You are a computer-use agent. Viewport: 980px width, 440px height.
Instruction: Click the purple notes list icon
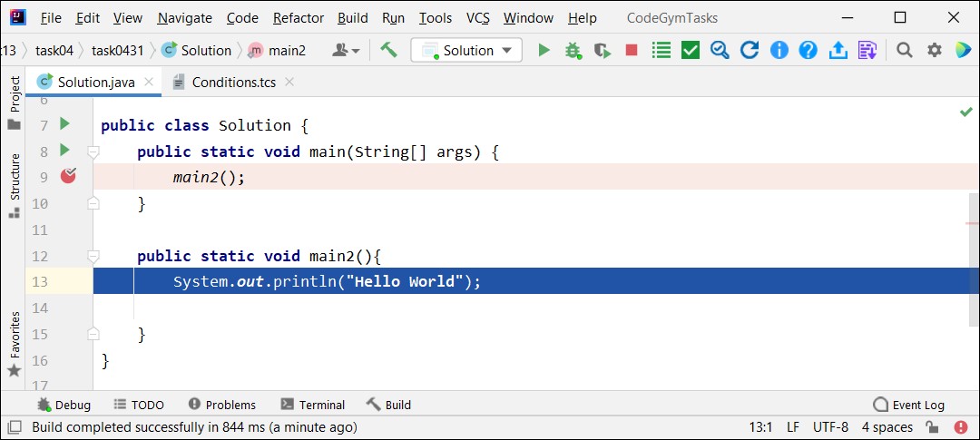tap(867, 50)
